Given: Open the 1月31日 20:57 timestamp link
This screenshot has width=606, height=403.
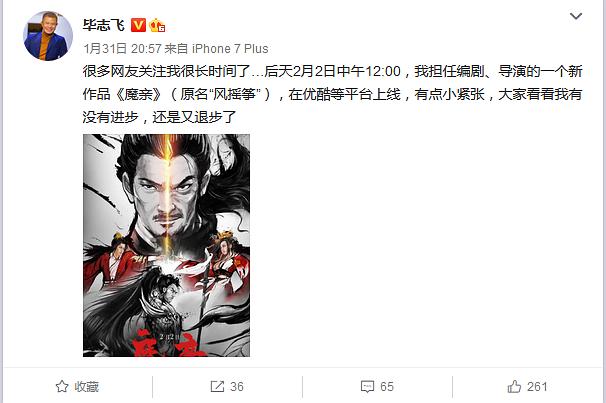Looking at the screenshot, I should pos(122,49).
